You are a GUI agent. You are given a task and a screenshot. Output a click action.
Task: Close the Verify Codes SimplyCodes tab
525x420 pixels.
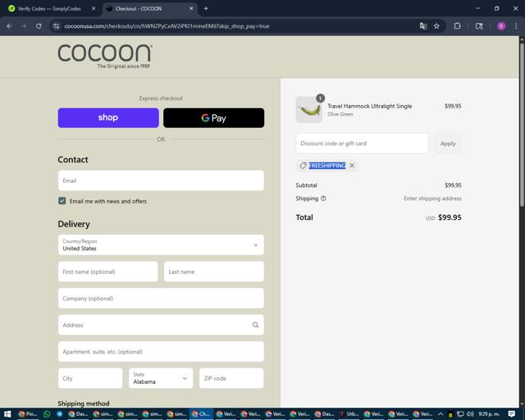(x=94, y=9)
